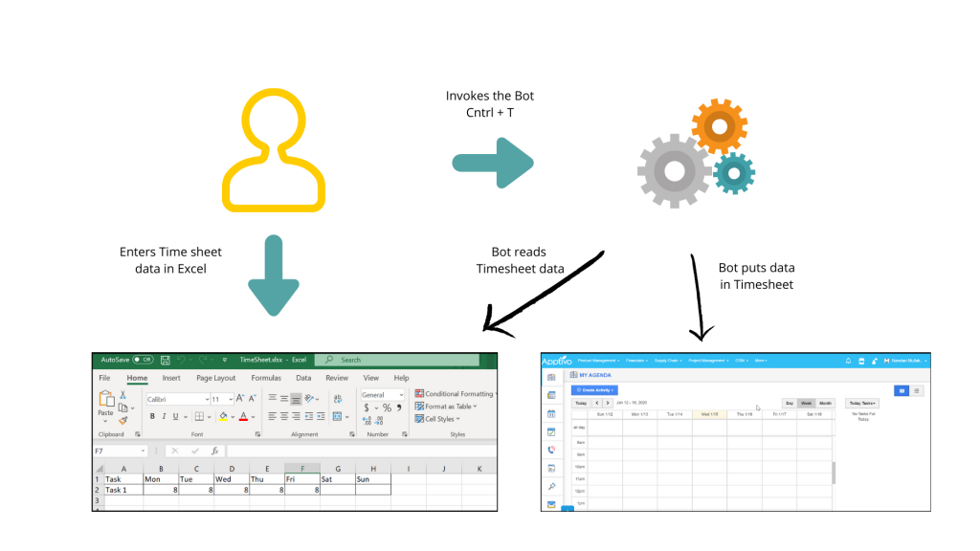Click the Excel formula bar input
The width and height of the screenshot is (980, 551).
tap(362, 452)
